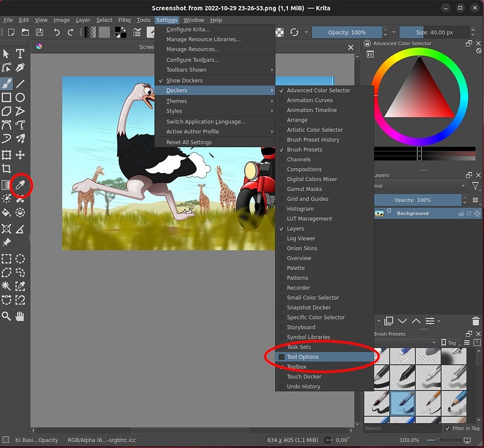Toggle the Brush Presets docker entry
Image resolution: width=484 pixels, height=448 pixels.
(x=324, y=150)
